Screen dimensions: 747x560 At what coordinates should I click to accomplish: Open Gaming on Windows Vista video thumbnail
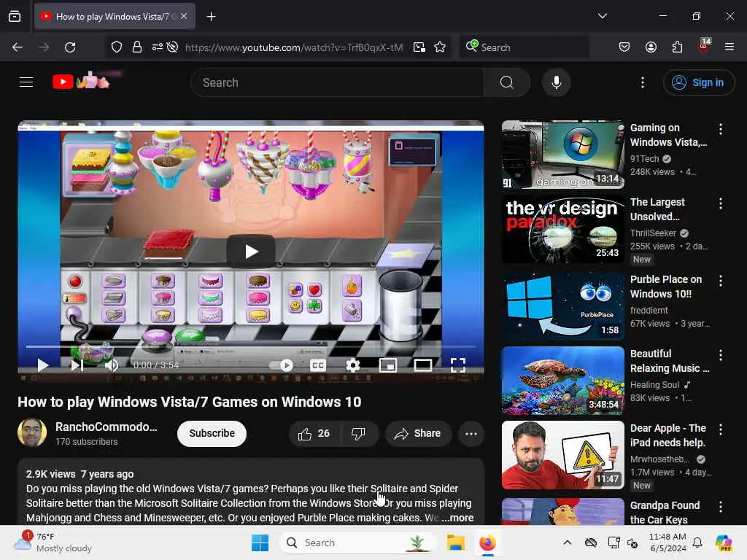tap(562, 155)
